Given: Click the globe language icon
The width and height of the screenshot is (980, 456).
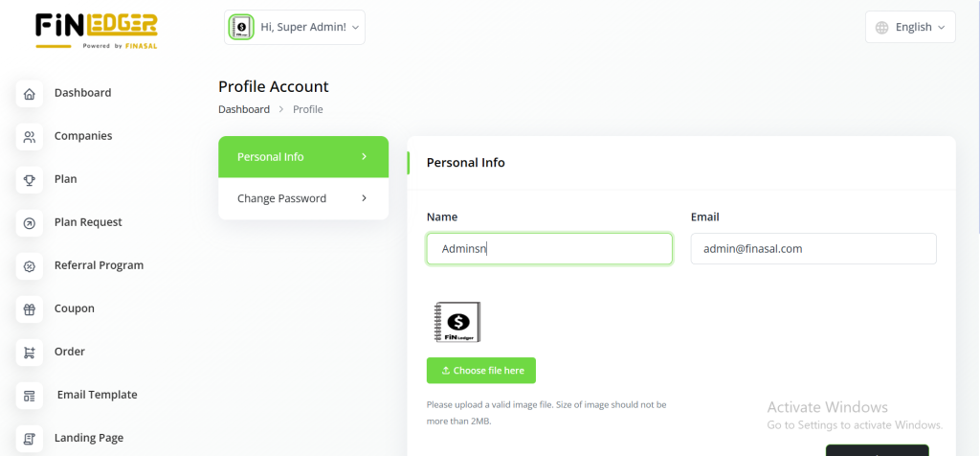Looking at the screenshot, I should click(882, 28).
